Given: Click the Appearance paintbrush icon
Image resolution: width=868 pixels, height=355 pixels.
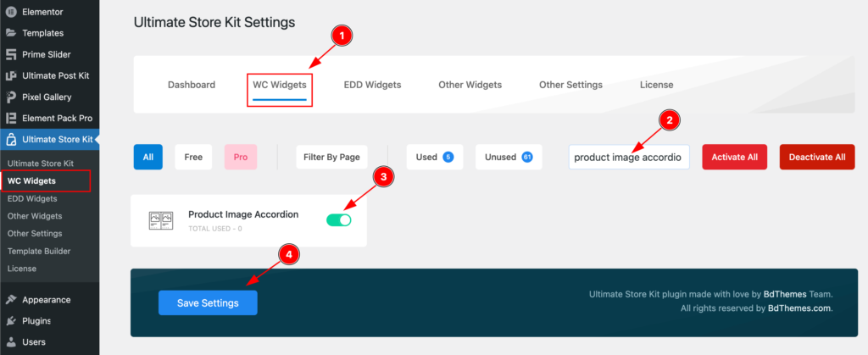Looking at the screenshot, I should [x=11, y=299].
